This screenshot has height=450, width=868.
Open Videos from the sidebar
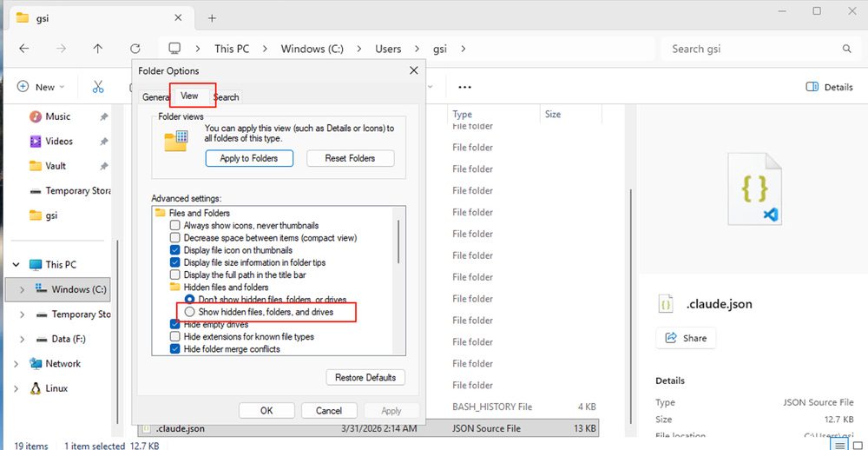pyautogui.click(x=58, y=141)
